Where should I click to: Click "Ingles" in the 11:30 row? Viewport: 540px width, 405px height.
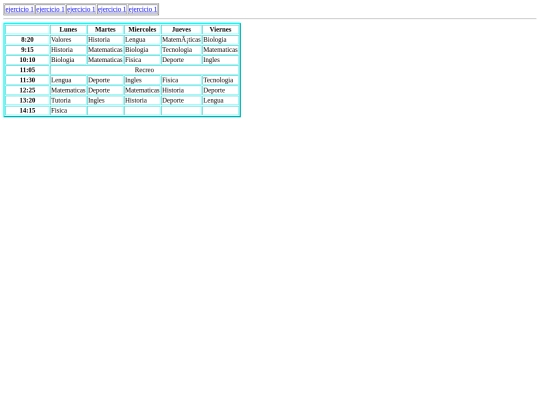142,80
